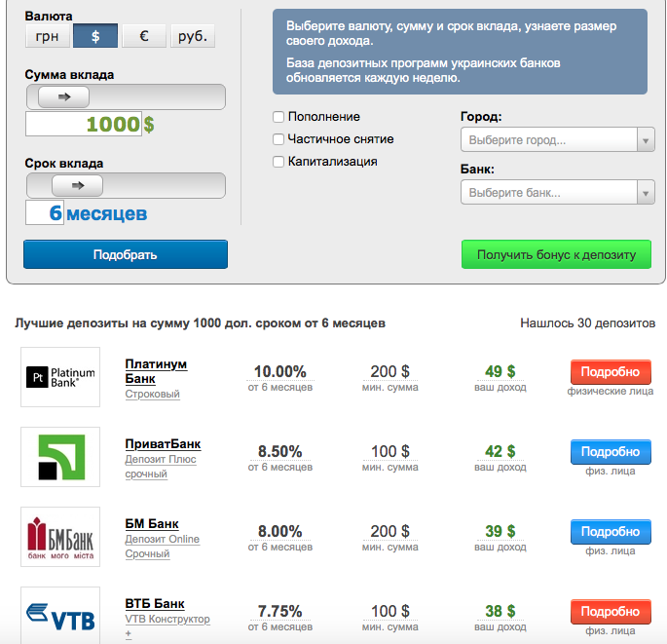The height and width of the screenshot is (644, 667).
Task: Select the грн currency option
Action: click(47, 36)
